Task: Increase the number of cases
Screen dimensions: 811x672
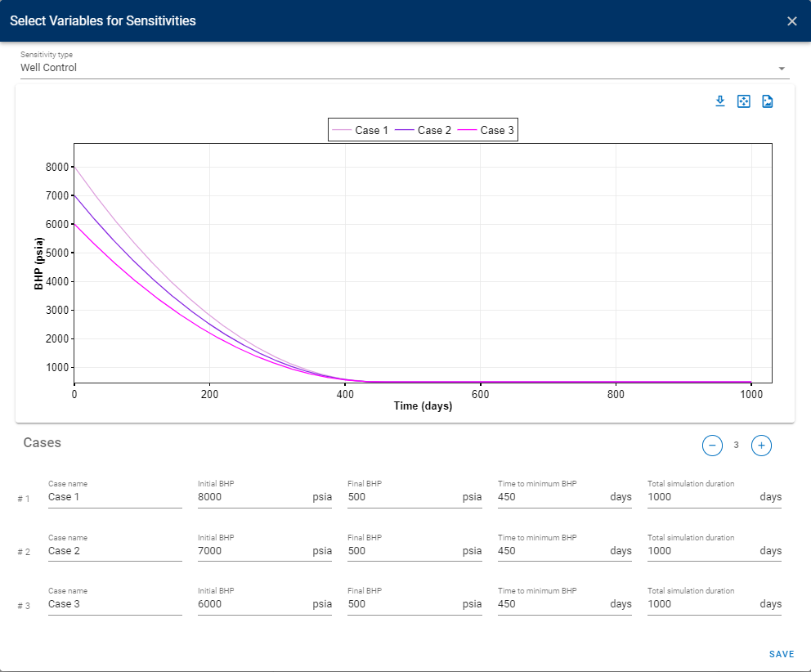Action: (x=761, y=446)
